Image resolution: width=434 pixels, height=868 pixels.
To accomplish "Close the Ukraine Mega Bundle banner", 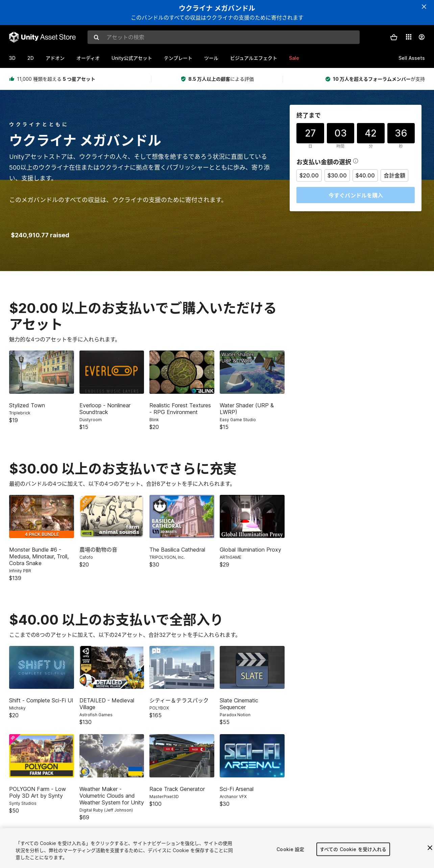I will click(424, 7).
